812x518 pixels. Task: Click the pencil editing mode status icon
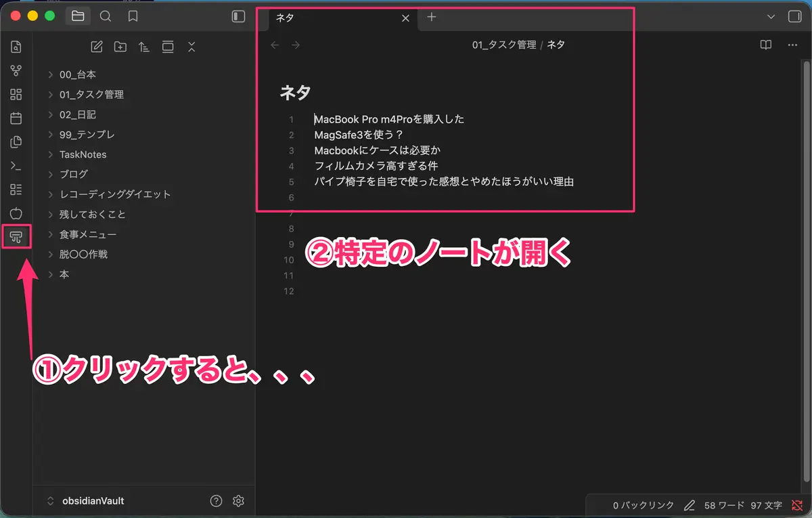click(x=690, y=506)
